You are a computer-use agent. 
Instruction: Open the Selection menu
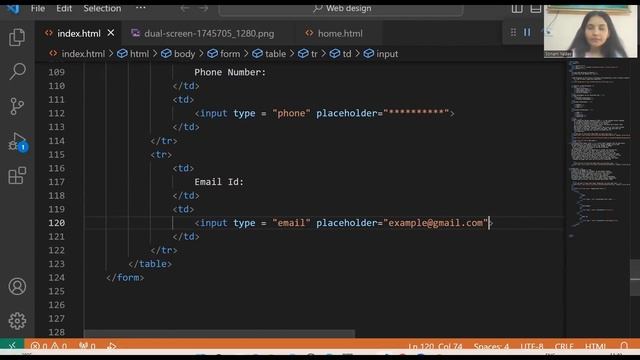click(102, 8)
